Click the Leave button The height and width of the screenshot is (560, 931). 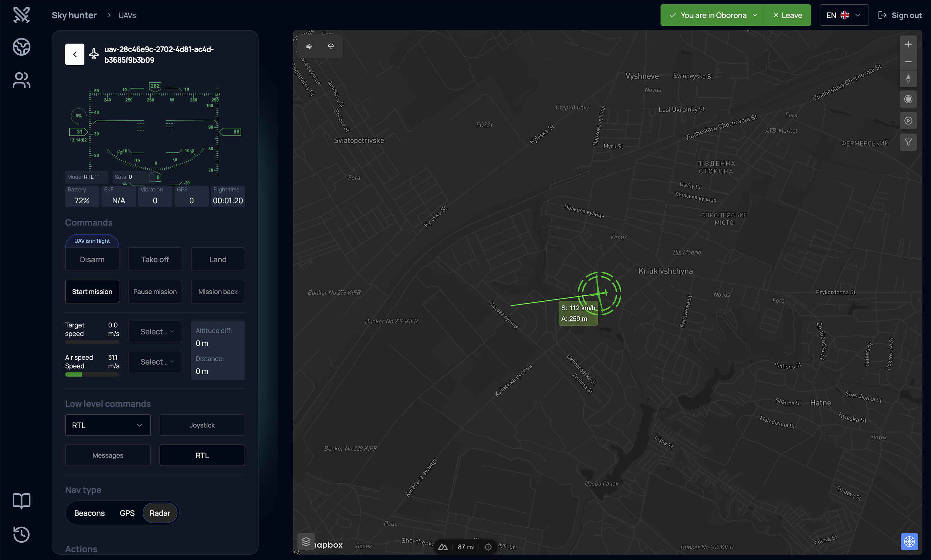(787, 16)
